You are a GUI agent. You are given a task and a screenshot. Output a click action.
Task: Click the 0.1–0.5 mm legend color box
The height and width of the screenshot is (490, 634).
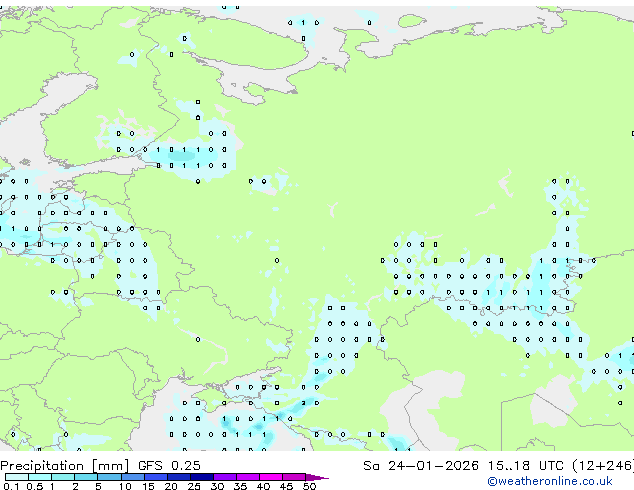17,477
